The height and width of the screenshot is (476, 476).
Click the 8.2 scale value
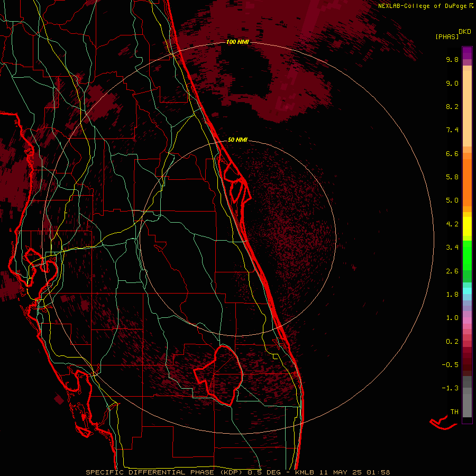[x=452, y=106]
